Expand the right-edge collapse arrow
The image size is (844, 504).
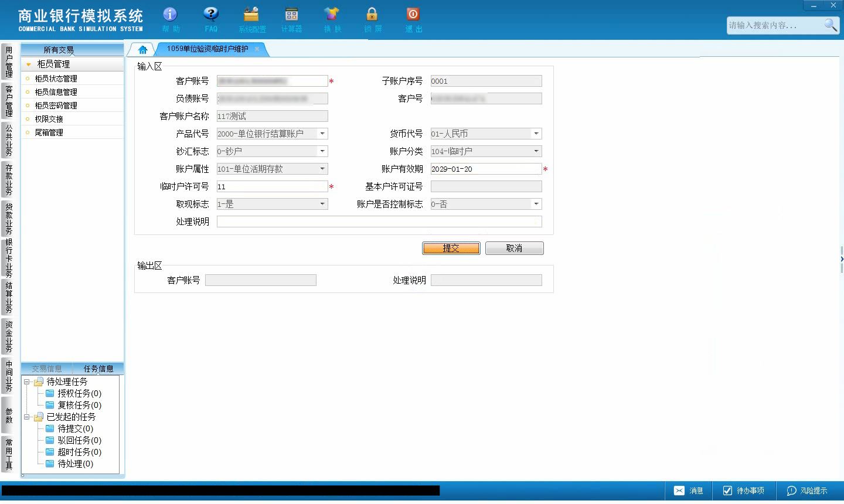point(842,258)
